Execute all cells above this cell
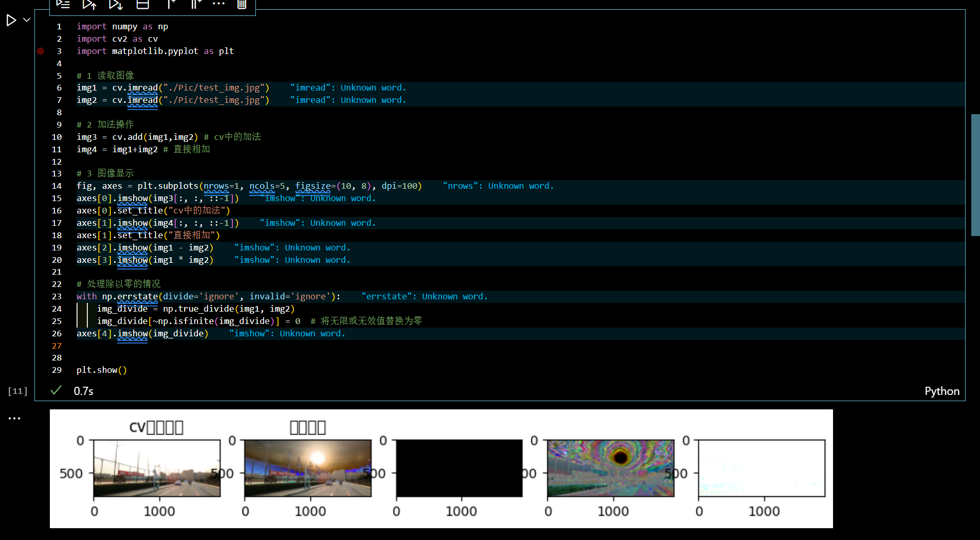The image size is (980, 540). pyautogui.click(x=89, y=4)
